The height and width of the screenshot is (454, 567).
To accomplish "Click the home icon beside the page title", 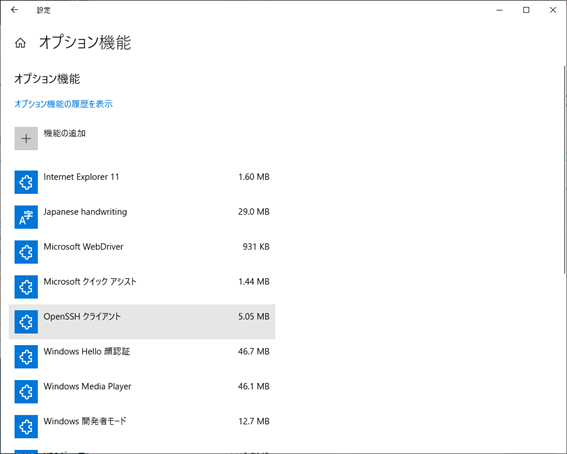I will pos(20,43).
